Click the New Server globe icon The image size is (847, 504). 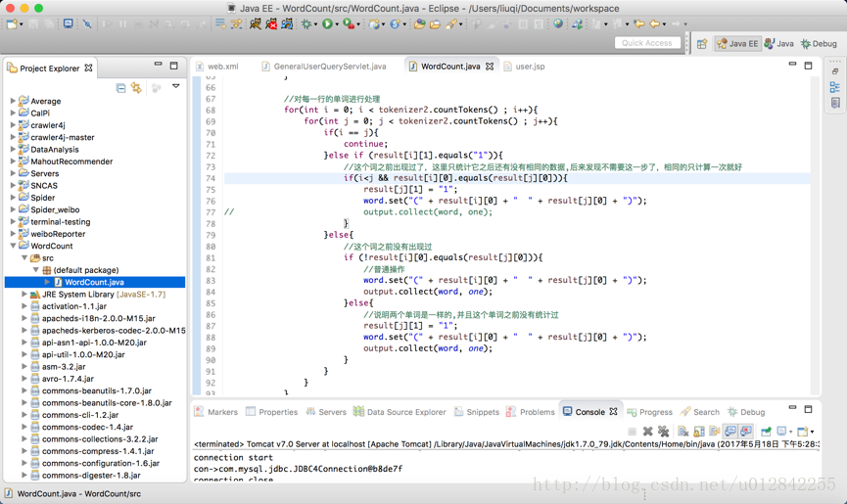click(x=374, y=23)
